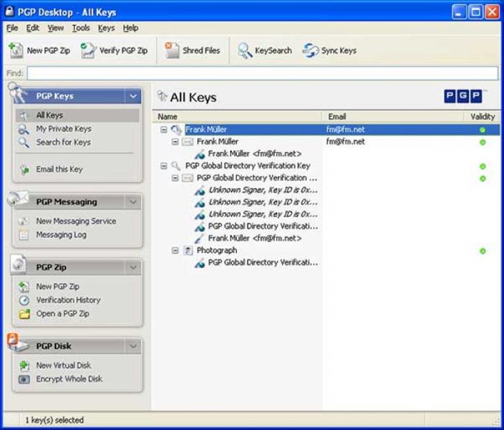The width and height of the screenshot is (504, 430).
Task: Click the New Virtual Disk icon
Action: pyautogui.click(x=24, y=366)
